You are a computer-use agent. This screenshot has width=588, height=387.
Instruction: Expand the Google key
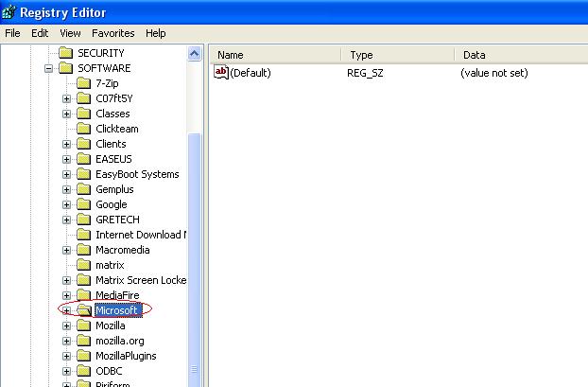click(67, 204)
